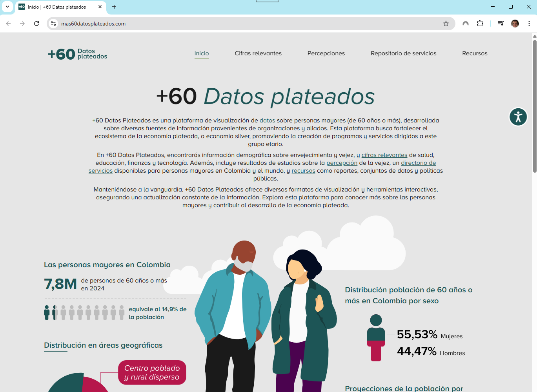Open the accessibility widget button
Viewport: 537px width, 392px height.
pyautogui.click(x=518, y=117)
